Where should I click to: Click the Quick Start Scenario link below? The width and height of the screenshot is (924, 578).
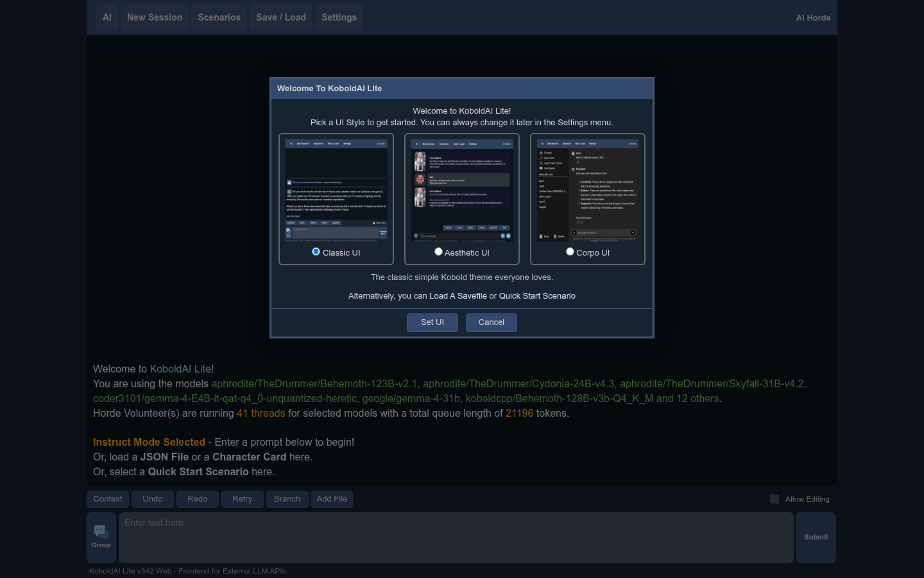(198, 472)
